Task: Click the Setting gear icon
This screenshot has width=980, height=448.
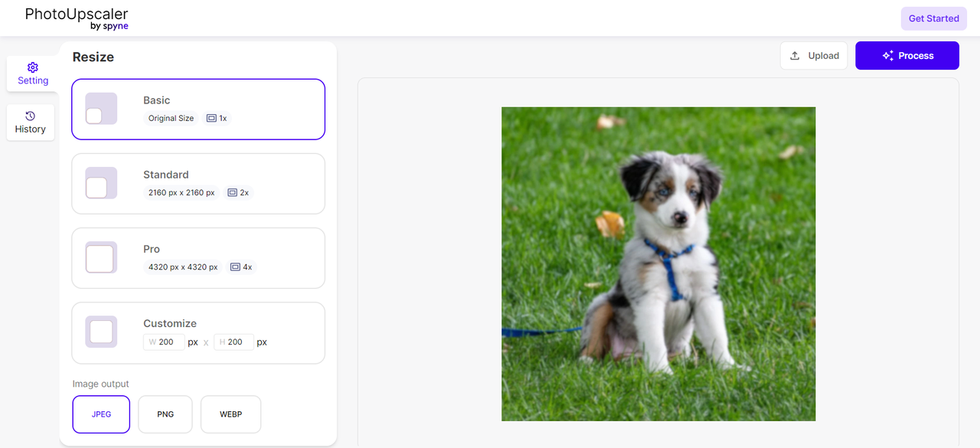Action: [33, 67]
